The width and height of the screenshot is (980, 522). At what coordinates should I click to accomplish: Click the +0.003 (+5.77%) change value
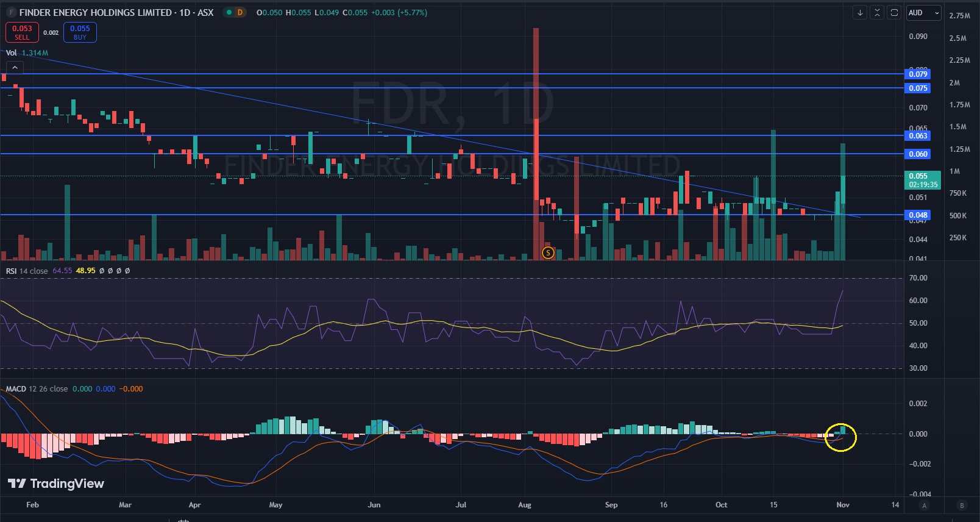point(400,13)
